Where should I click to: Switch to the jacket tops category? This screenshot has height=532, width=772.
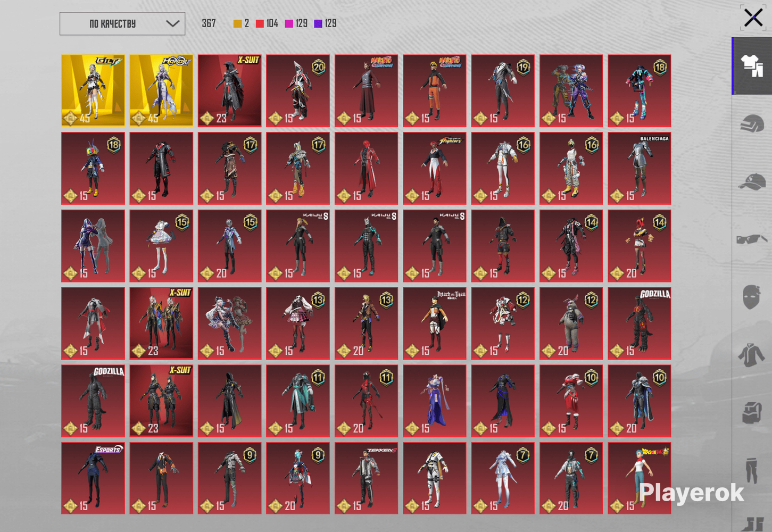pos(751,355)
